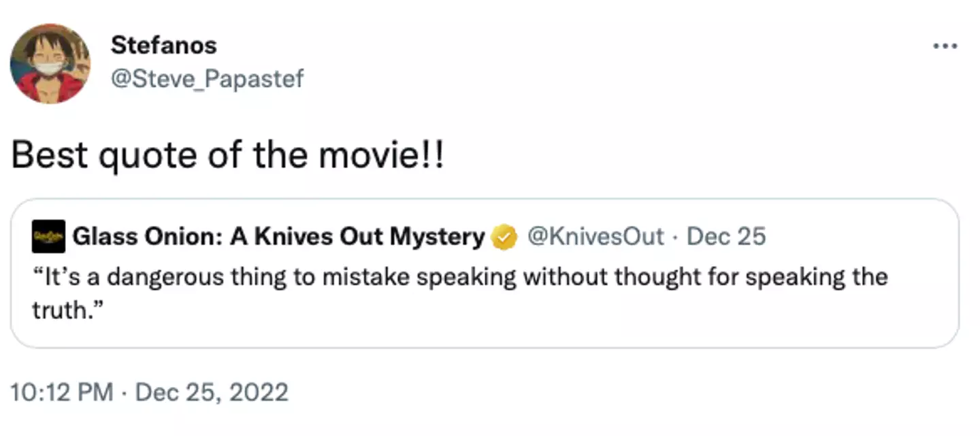
Task: Click the gold verified badge
Action: pos(503,237)
